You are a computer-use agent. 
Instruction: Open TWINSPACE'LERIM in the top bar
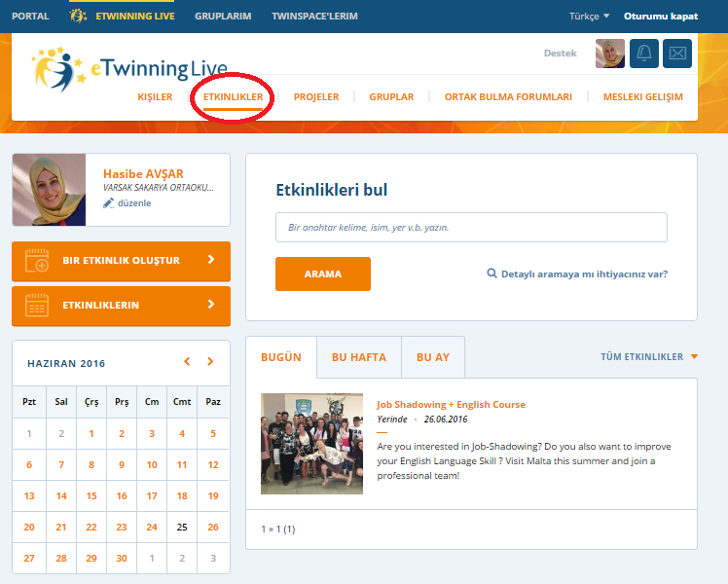pos(314,16)
